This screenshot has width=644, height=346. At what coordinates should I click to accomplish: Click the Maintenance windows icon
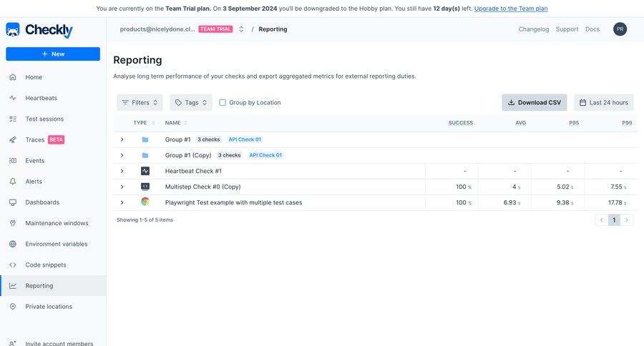click(13, 223)
